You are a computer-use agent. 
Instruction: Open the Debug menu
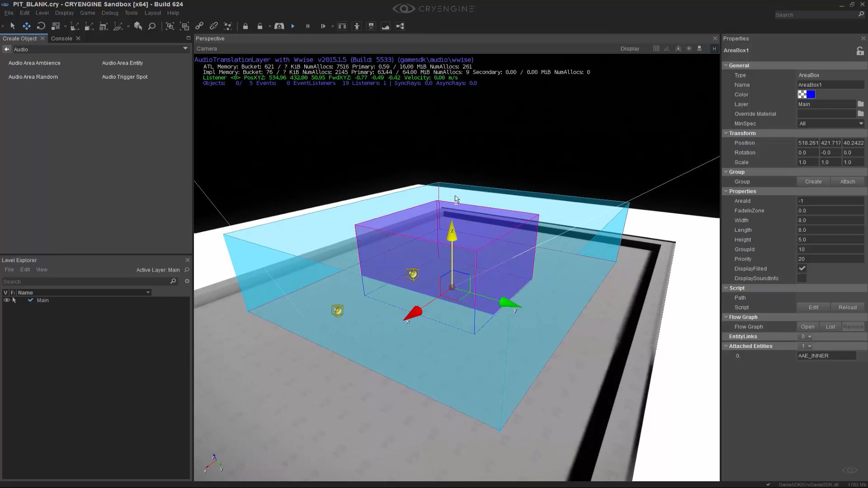(x=110, y=13)
